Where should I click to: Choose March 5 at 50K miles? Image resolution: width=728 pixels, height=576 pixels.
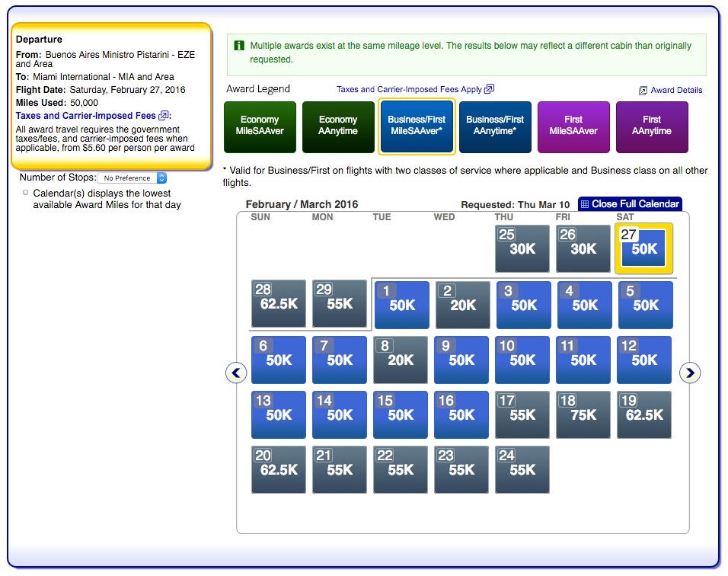click(x=645, y=305)
